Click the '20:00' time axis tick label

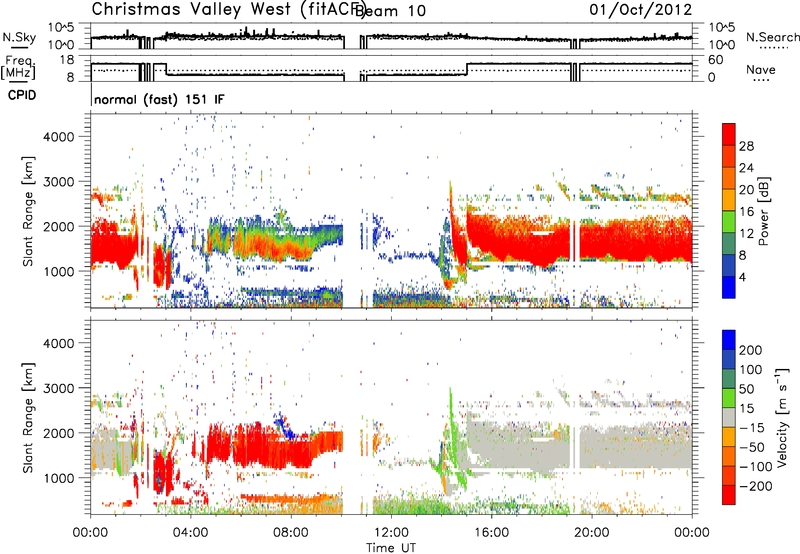592,533
